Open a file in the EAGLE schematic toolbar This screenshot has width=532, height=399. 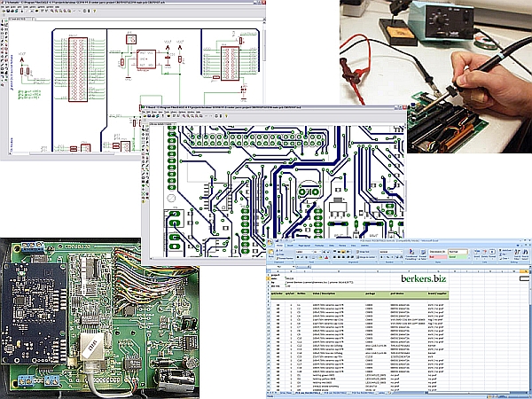point(4,11)
